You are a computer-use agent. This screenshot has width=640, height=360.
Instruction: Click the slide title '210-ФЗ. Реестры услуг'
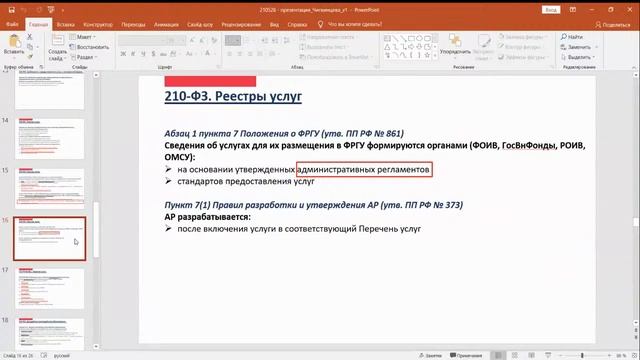[233, 96]
